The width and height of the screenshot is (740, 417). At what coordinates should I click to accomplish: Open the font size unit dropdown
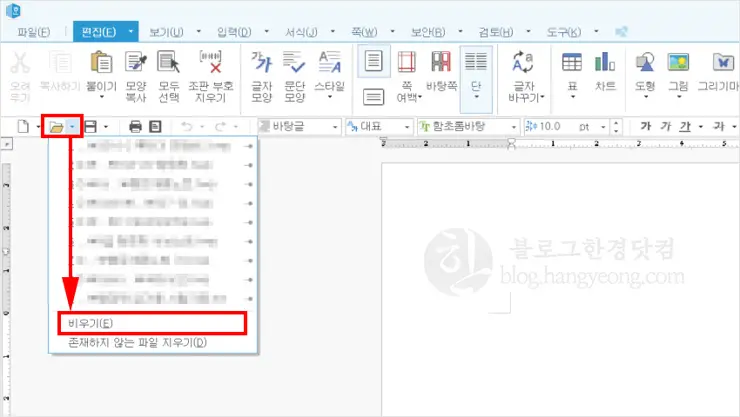603,127
